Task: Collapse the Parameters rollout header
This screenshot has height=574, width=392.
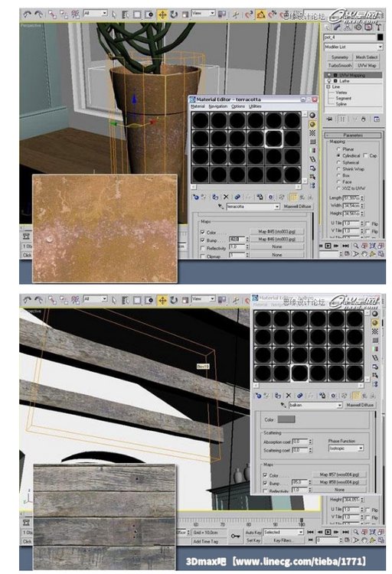Action: (x=353, y=135)
